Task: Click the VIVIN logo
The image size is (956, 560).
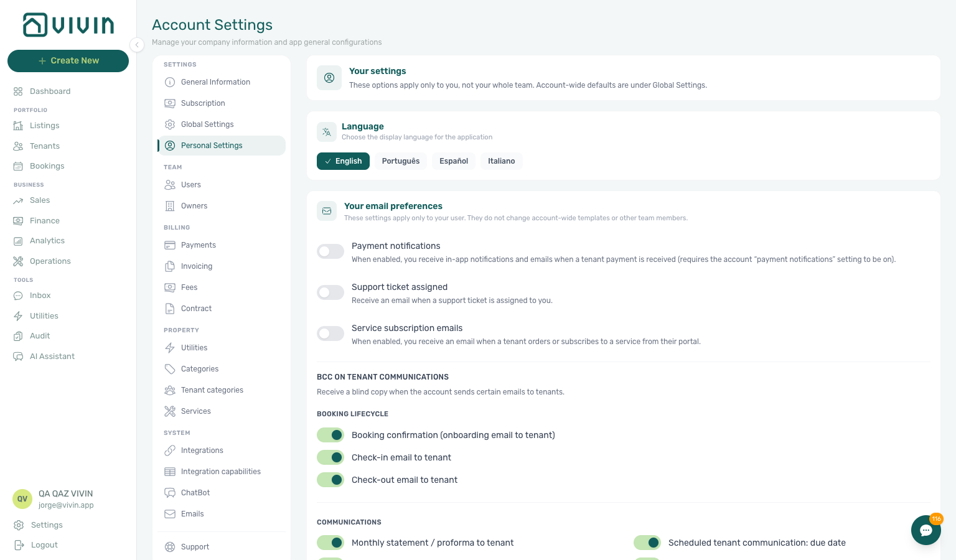Action: [x=68, y=25]
